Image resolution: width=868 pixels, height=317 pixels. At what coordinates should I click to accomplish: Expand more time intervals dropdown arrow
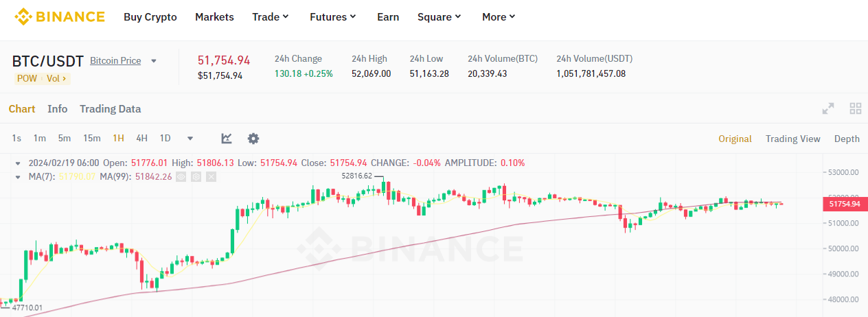[x=190, y=139]
